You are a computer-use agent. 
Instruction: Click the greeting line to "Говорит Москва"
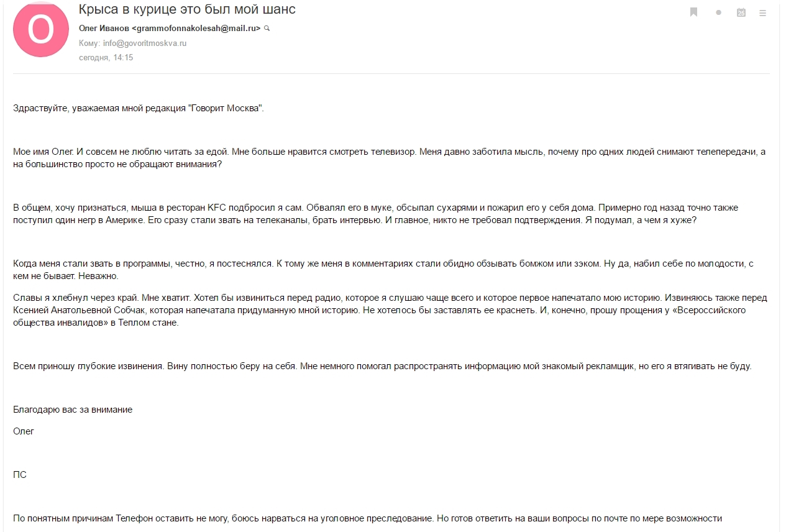point(139,108)
